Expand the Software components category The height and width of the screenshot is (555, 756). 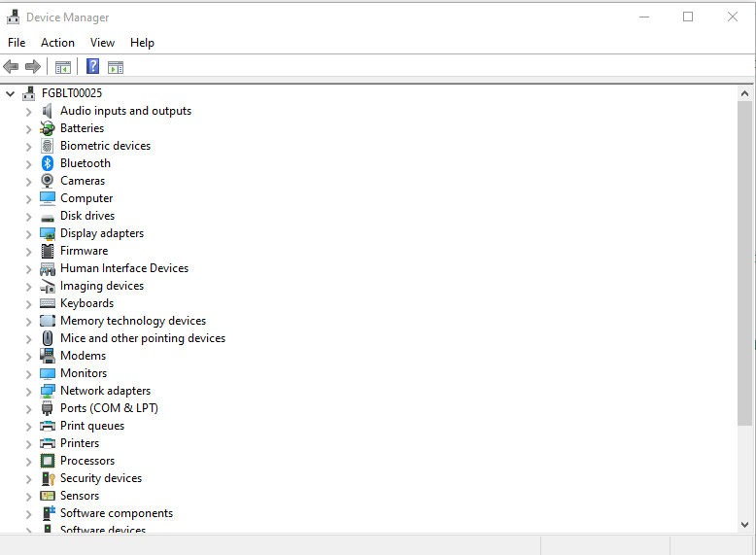tap(28, 514)
